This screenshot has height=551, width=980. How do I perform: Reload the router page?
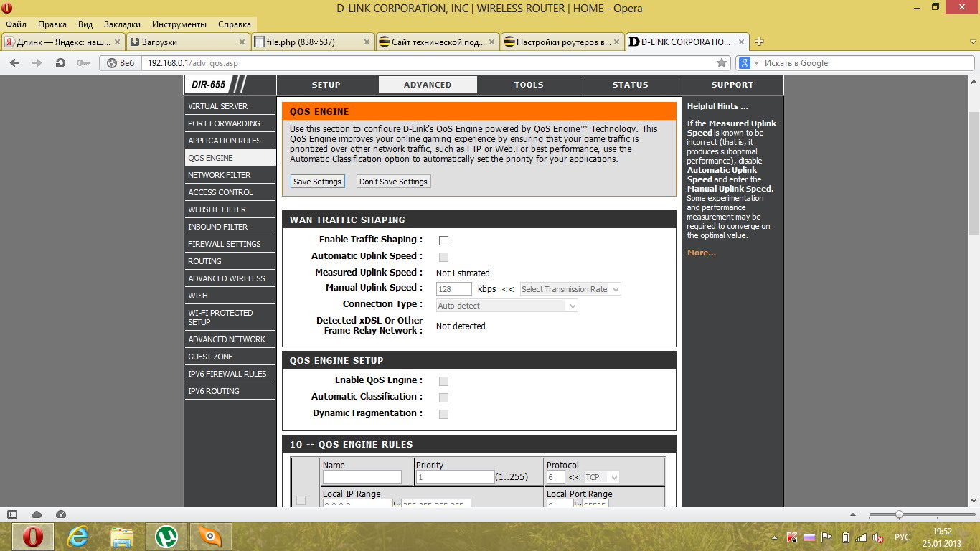pyautogui.click(x=60, y=63)
